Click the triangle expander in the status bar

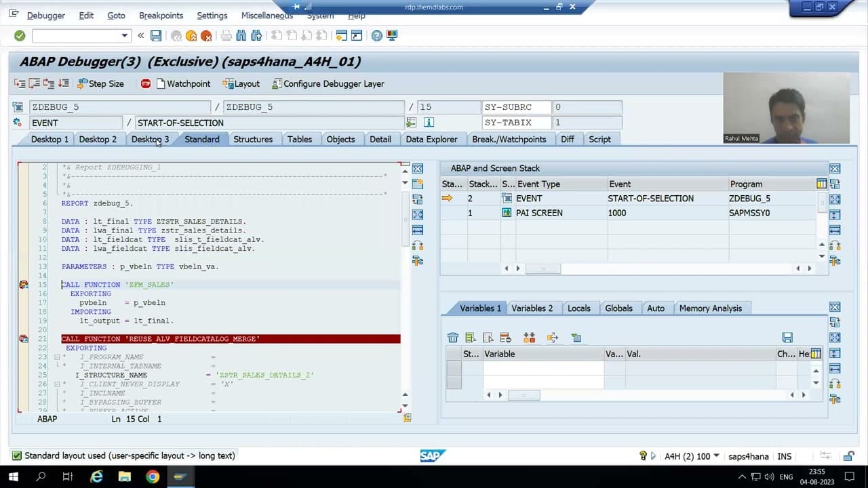tap(654, 456)
